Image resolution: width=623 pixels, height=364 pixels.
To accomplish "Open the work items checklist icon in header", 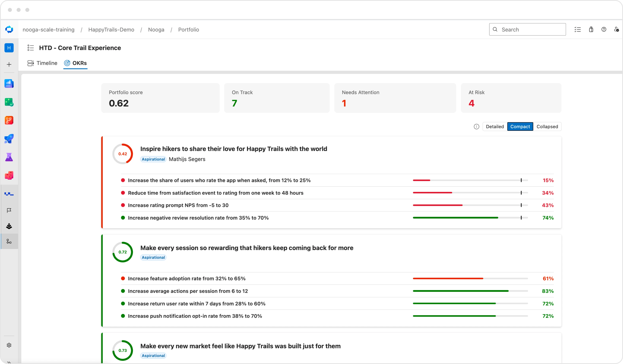I will pyautogui.click(x=577, y=29).
